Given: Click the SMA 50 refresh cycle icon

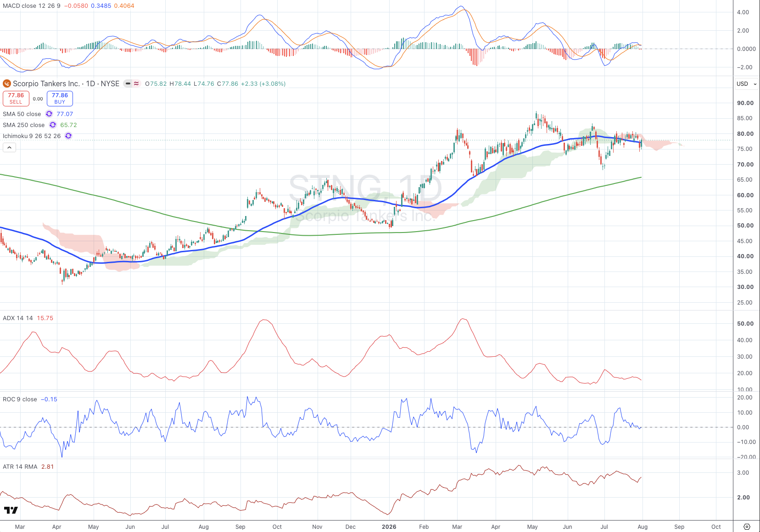Looking at the screenshot, I should coord(49,114).
